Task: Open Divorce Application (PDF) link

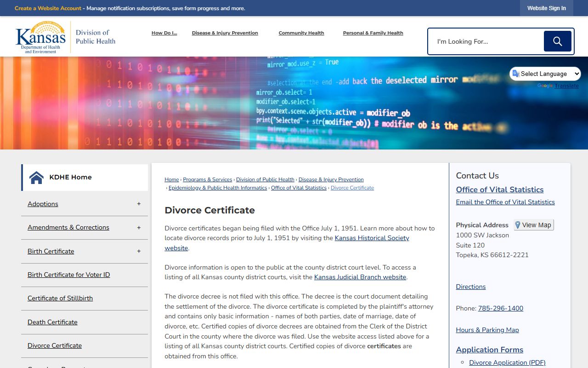Action: (507, 362)
